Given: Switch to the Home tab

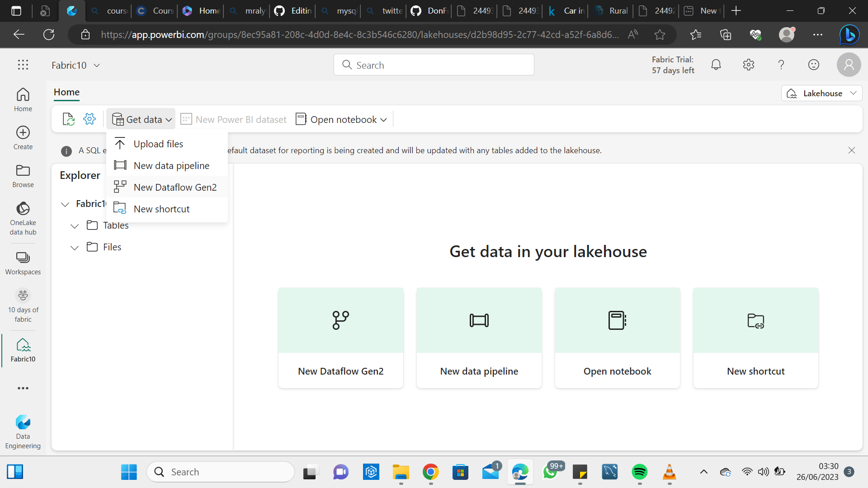Looking at the screenshot, I should point(66,92).
